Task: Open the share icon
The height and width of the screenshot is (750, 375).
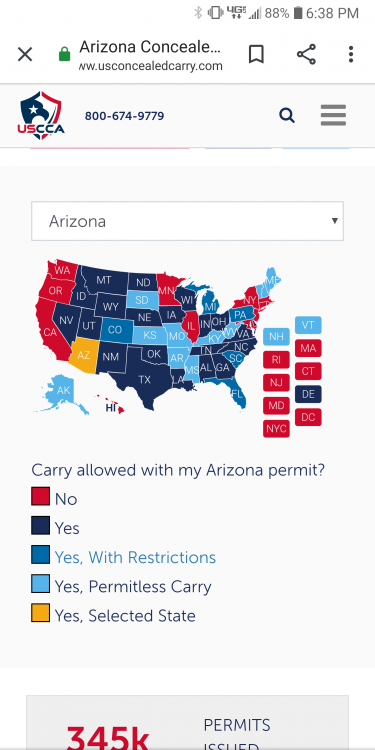Action: tap(306, 55)
